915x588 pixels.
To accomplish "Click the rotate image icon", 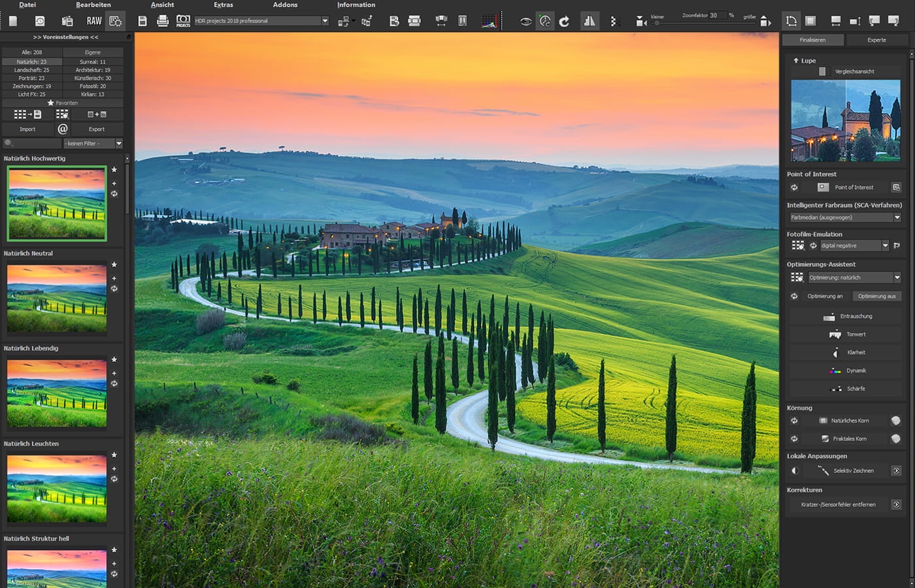I will 563,20.
